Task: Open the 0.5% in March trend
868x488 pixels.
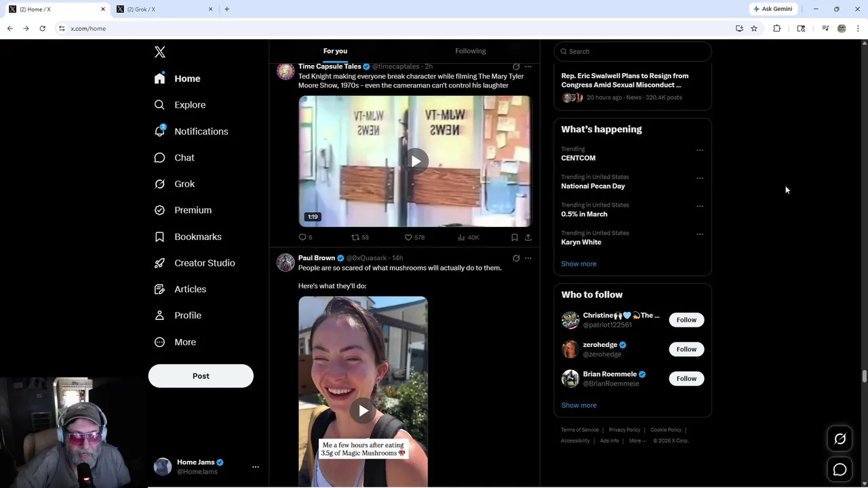Action: point(584,214)
